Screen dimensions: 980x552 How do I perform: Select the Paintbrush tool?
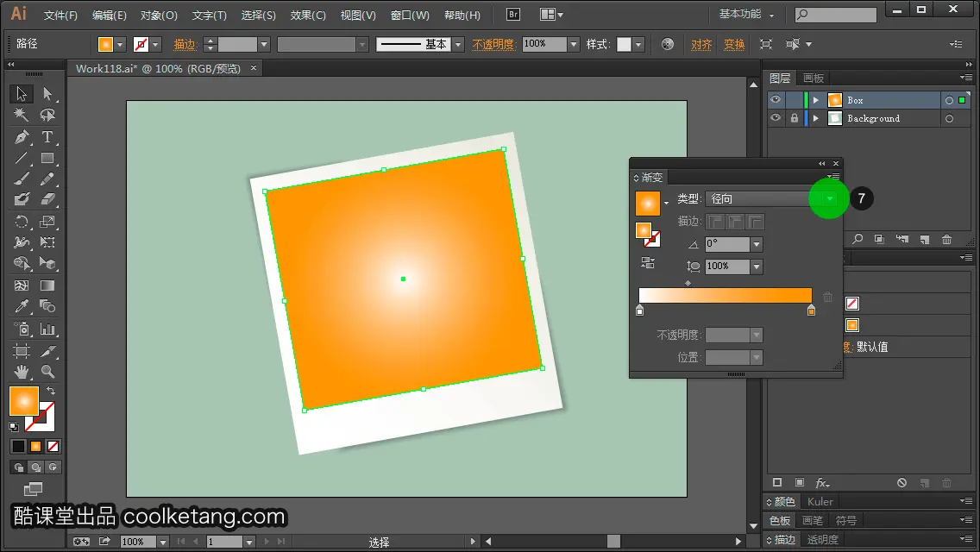pos(22,179)
